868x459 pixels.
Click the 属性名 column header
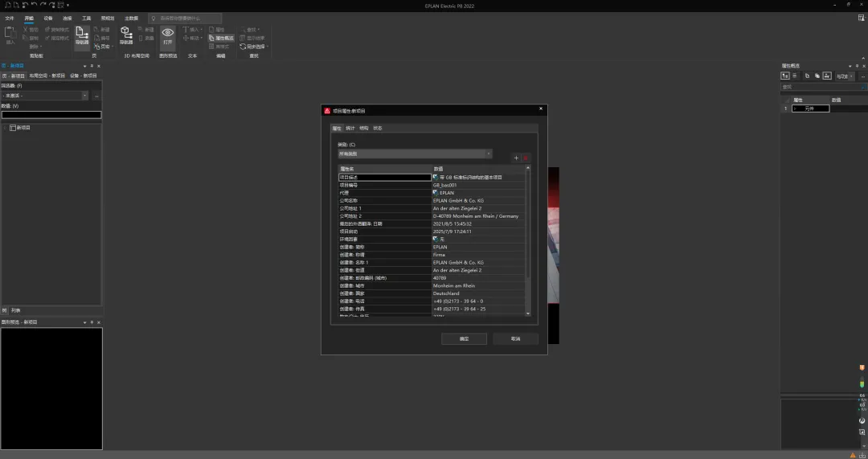tap(385, 169)
